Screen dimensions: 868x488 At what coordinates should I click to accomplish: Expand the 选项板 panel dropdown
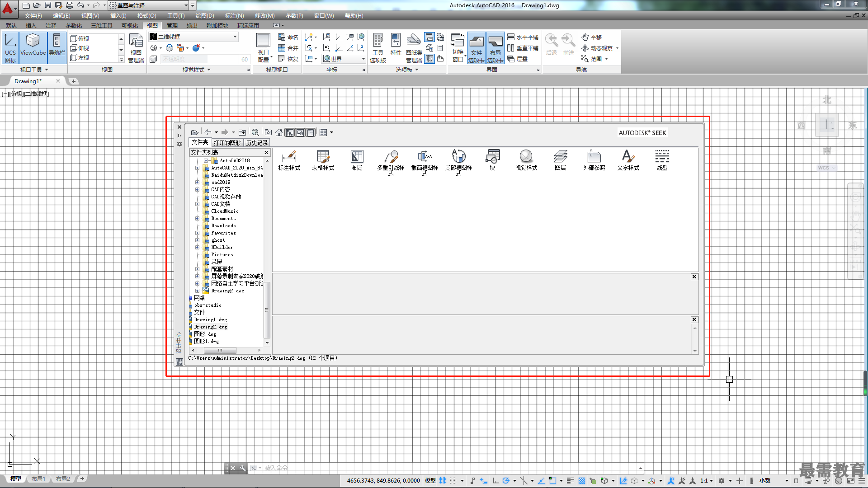pyautogui.click(x=407, y=70)
